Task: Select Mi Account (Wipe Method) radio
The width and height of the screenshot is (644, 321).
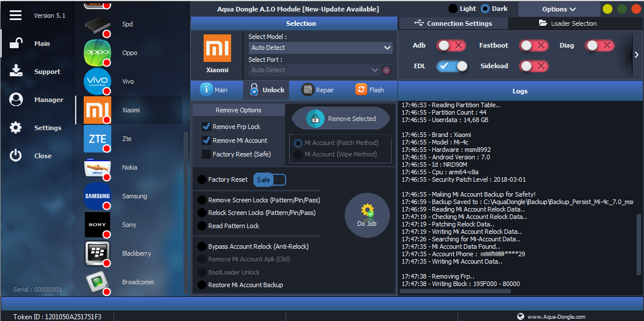Action: [x=298, y=154]
